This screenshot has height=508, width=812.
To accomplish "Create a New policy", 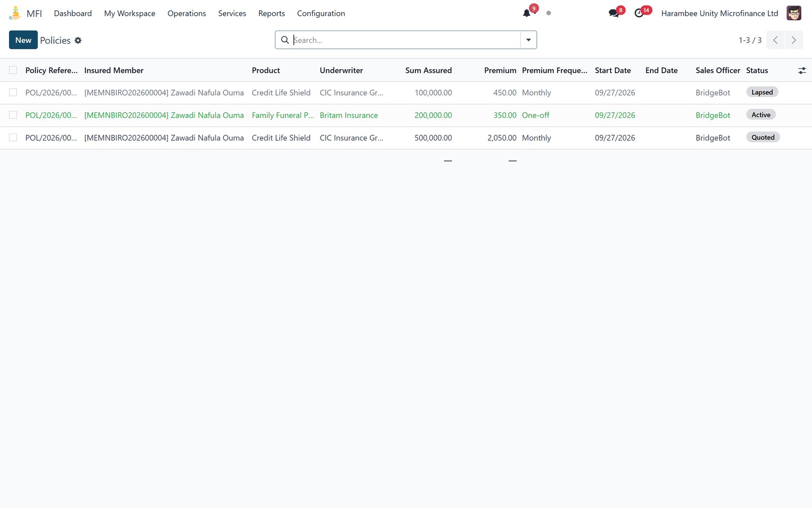I will coord(23,40).
